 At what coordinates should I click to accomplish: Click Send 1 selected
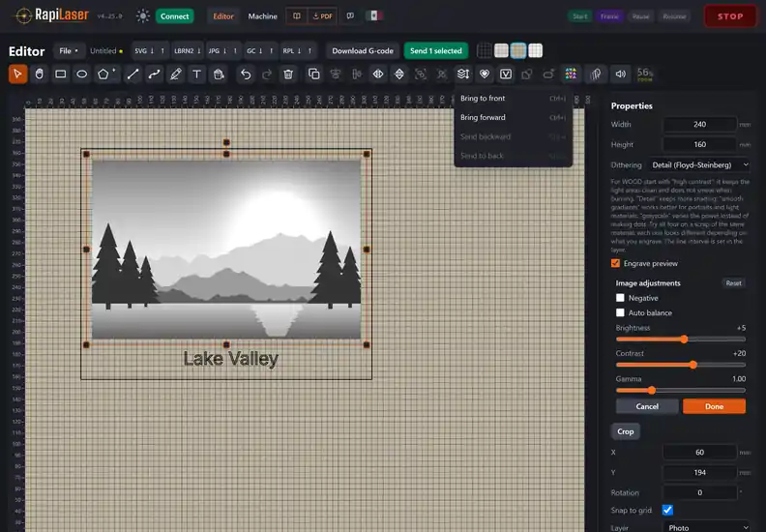pyautogui.click(x=436, y=51)
